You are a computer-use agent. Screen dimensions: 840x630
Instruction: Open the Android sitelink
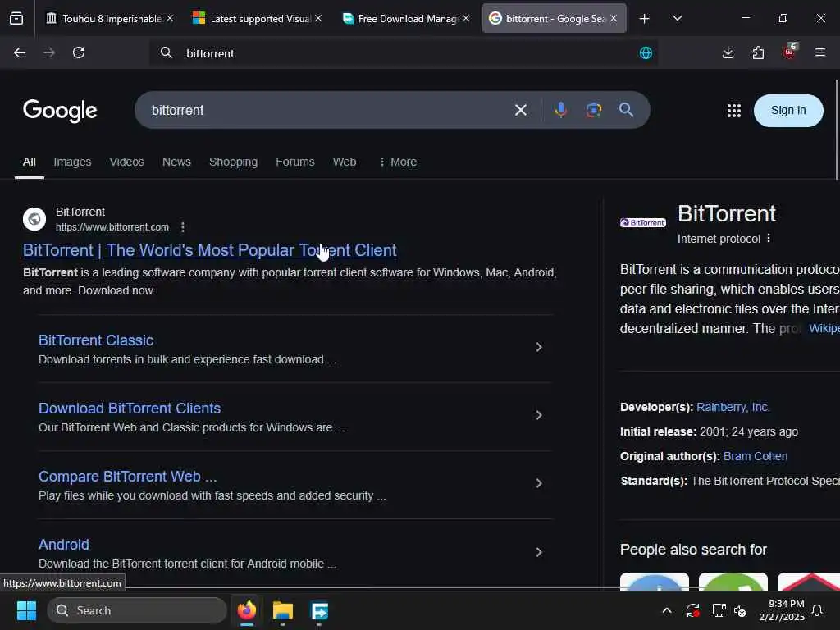click(x=64, y=545)
